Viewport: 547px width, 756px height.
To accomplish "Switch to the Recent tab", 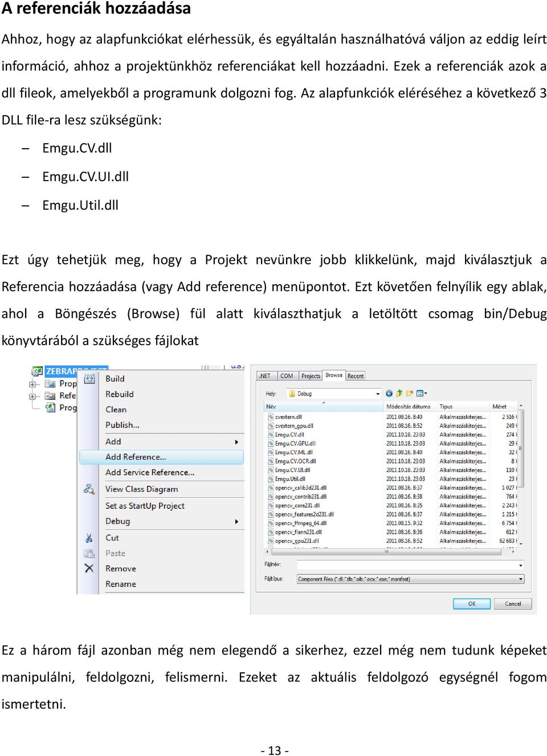I will [356, 376].
